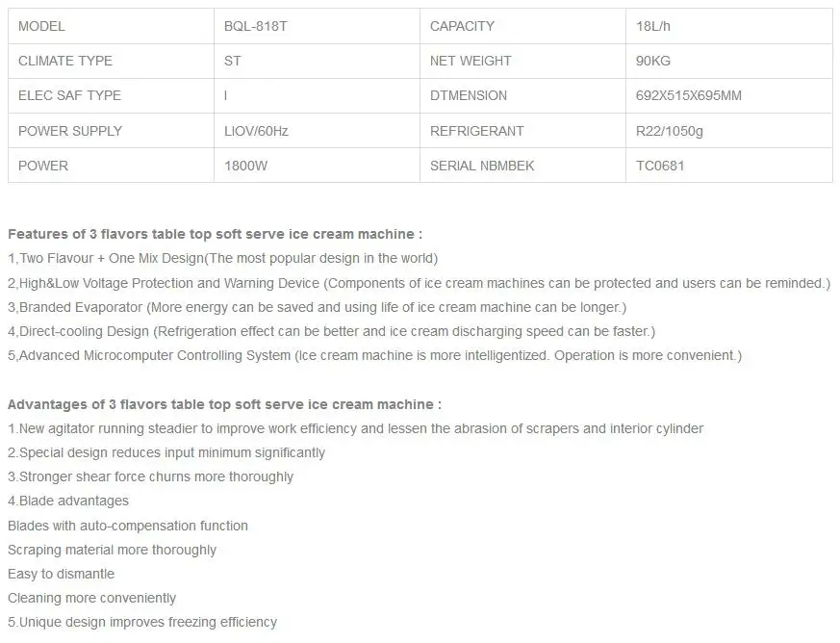Image resolution: width=840 pixels, height=643 pixels.
Task: Select the Blades with auto-compensation function line
Action: click(128, 526)
